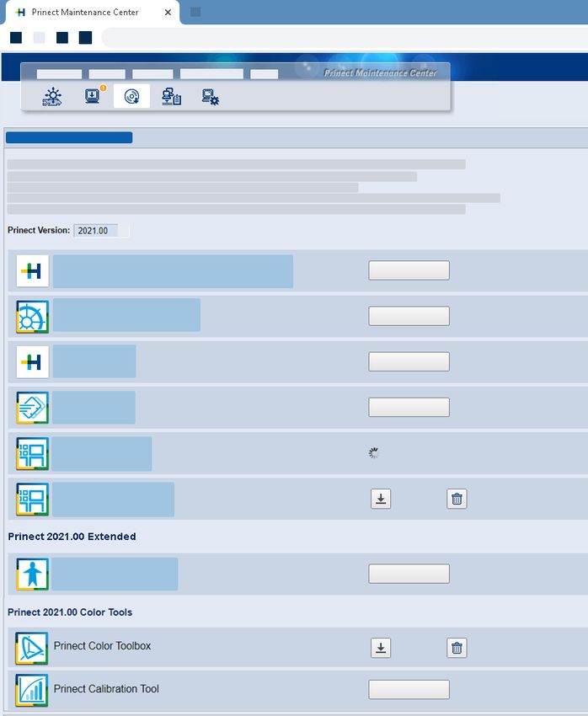
Task: Open the networked computers with clipboard icon
Action: click(x=171, y=97)
